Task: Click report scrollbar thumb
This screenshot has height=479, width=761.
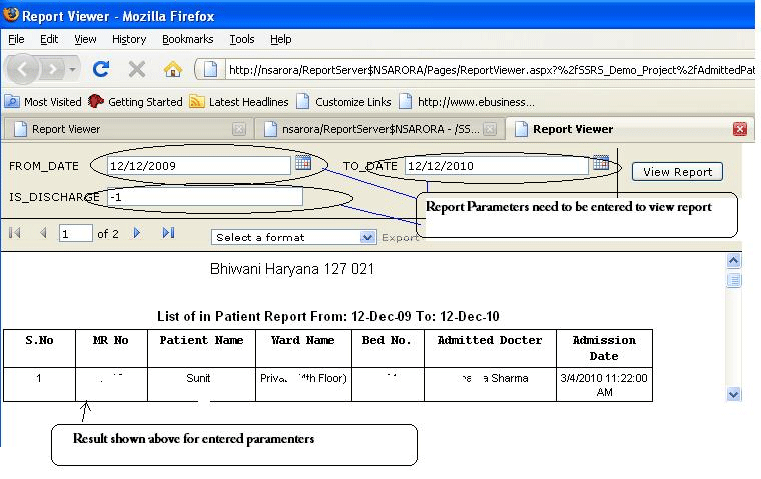Action: click(x=733, y=281)
